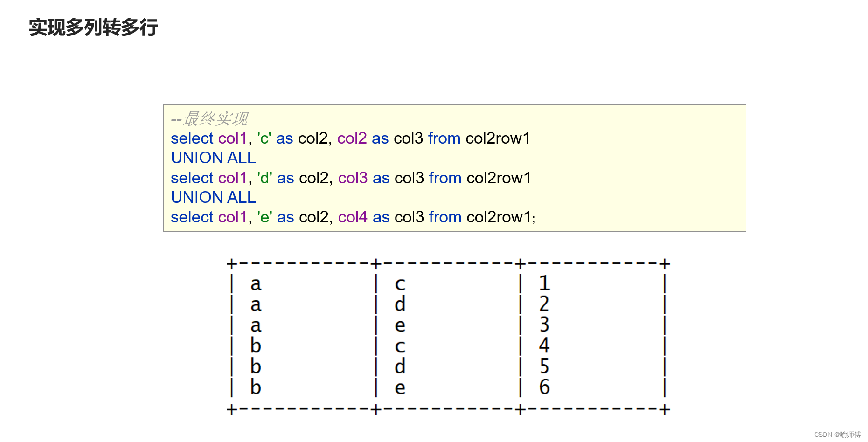Click the 'd' cell in the row with 5
868x442 pixels.
tap(400, 366)
